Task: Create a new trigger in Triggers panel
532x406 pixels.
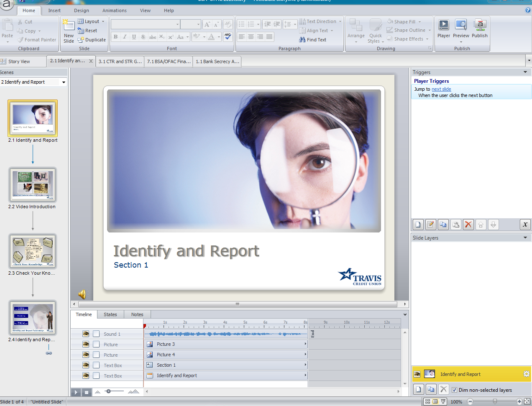Action: pyautogui.click(x=418, y=225)
